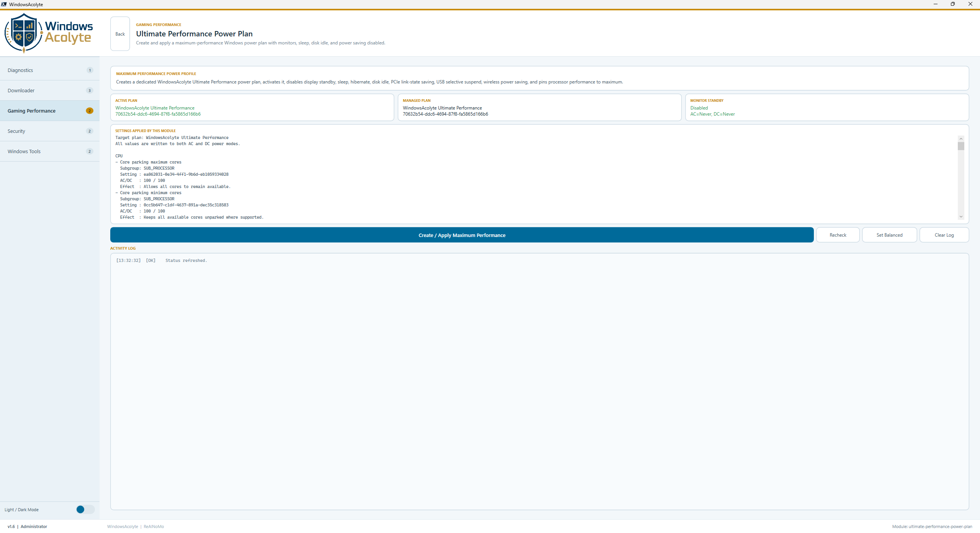
Task: Click the 'ReAlNoMo' footer text
Action: (154, 526)
